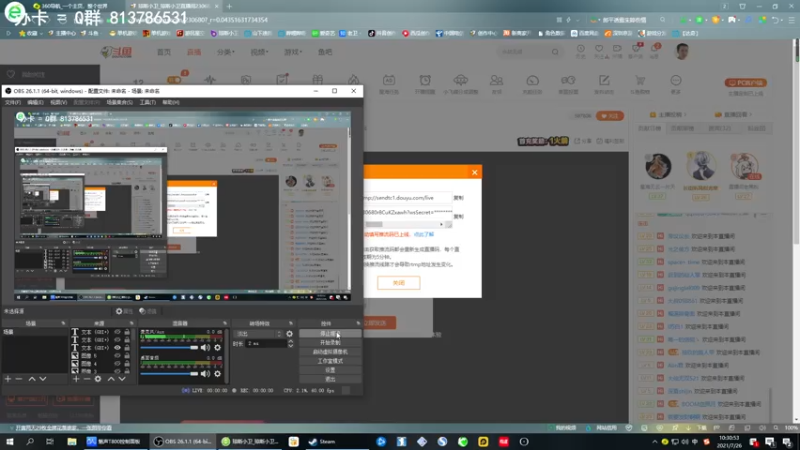Enable Studio Mode (工作室模式) in OBS

pos(330,361)
